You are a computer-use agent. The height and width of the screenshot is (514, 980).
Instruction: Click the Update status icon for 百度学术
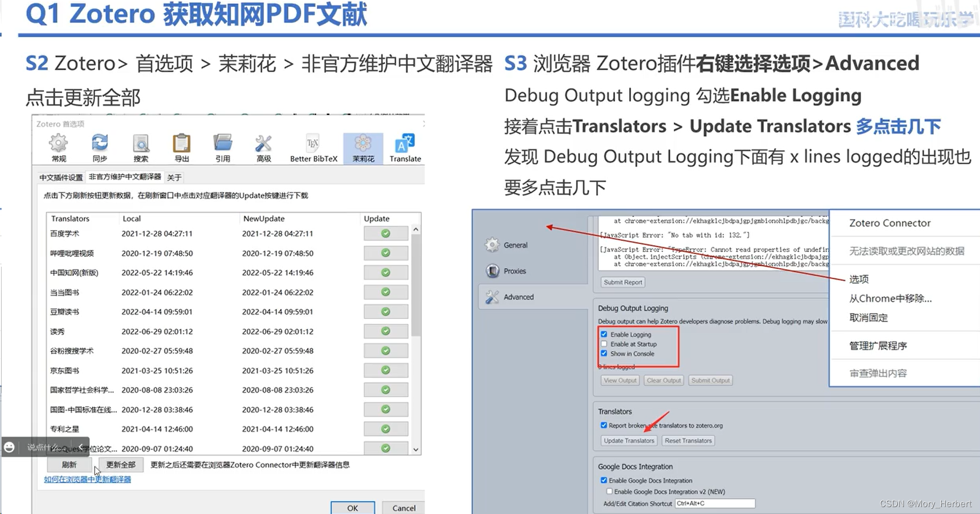tap(386, 233)
